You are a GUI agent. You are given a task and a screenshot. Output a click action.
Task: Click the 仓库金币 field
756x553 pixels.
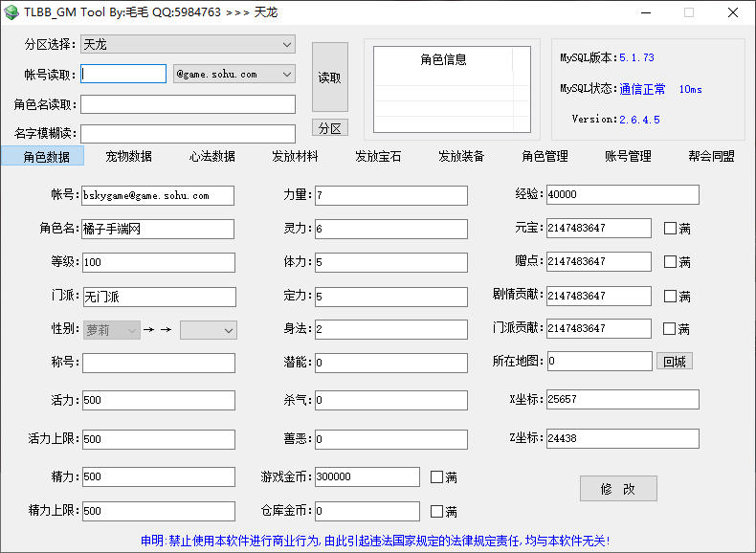367,511
